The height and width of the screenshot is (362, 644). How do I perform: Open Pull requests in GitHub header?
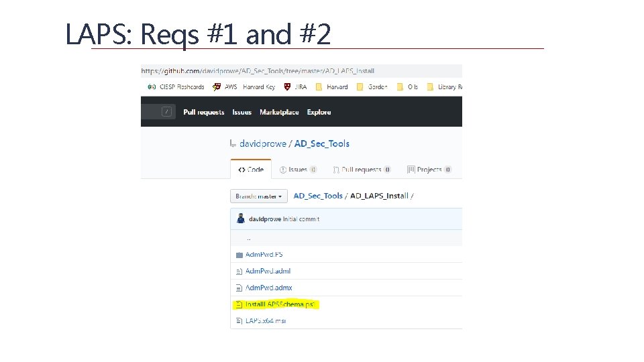click(204, 112)
